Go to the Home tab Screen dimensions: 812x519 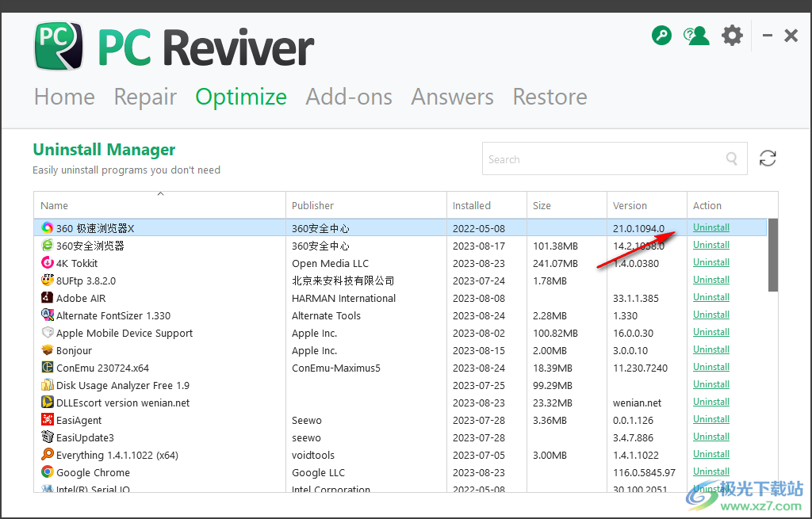pos(64,97)
